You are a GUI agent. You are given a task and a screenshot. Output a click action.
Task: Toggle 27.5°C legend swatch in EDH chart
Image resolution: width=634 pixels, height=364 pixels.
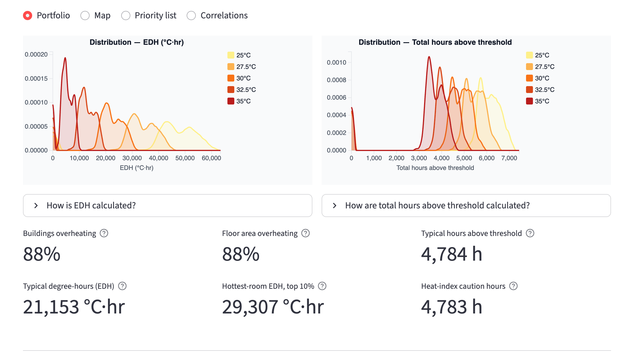click(x=231, y=67)
